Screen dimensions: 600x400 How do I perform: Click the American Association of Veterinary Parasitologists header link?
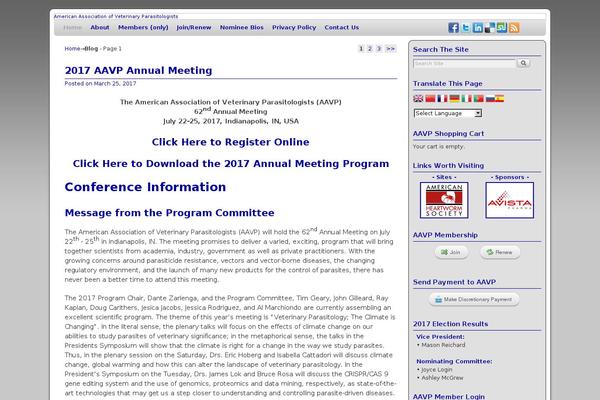pyautogui.click(x=116, y=16)
